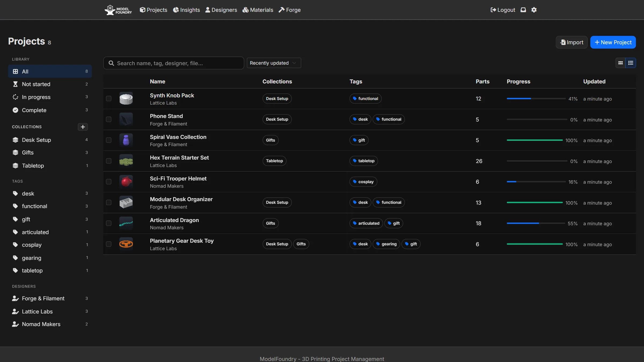Click the cosplay tag icon in sidebar

pyautogui.click(x=15, y=245)
